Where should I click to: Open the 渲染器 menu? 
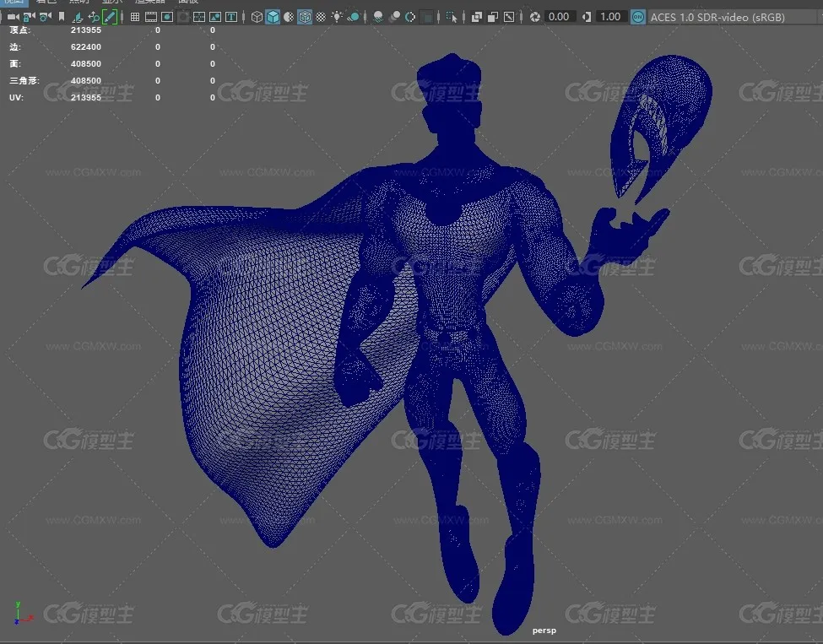pyautogui.click(x=150, y=2)
